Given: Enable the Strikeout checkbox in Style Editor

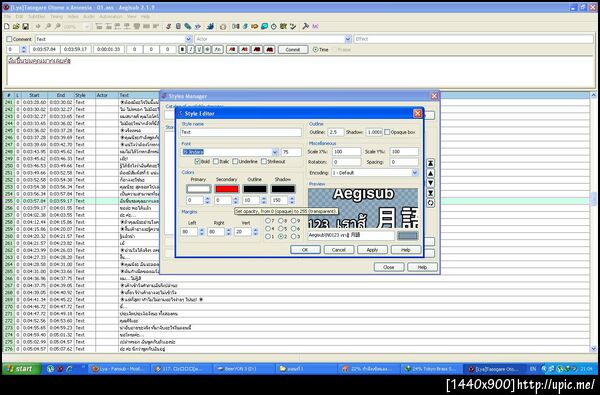Looking at the screenshot, I should click(x=264, y=162).
